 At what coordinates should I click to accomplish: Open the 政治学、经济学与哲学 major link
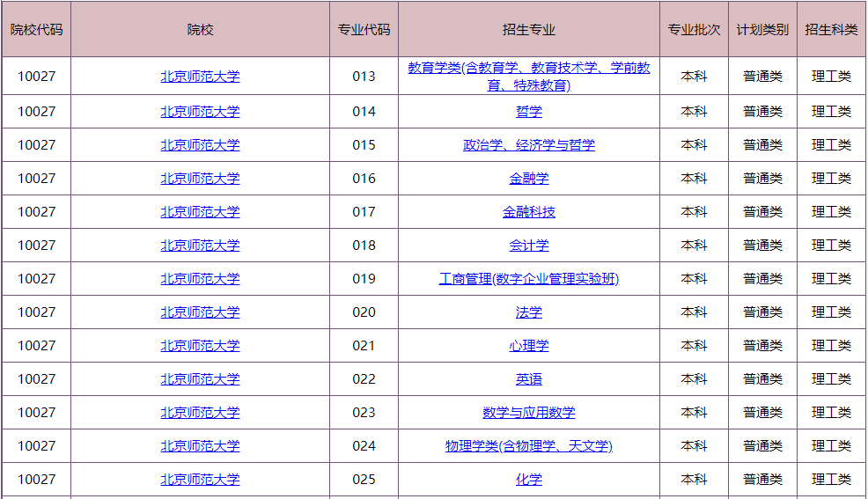coord(529,145)
